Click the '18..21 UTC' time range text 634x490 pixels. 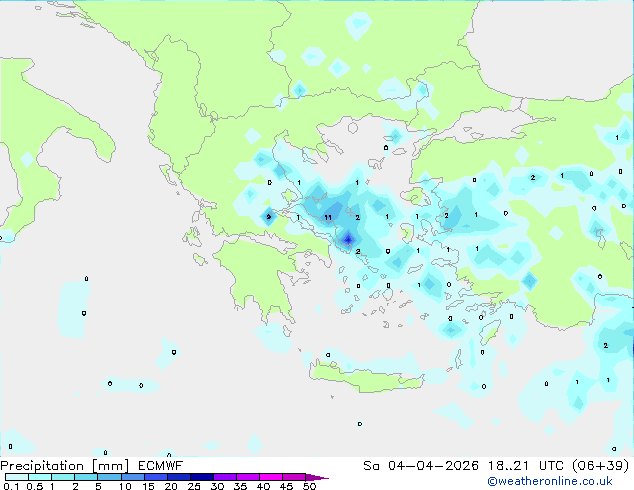point(525,466)
